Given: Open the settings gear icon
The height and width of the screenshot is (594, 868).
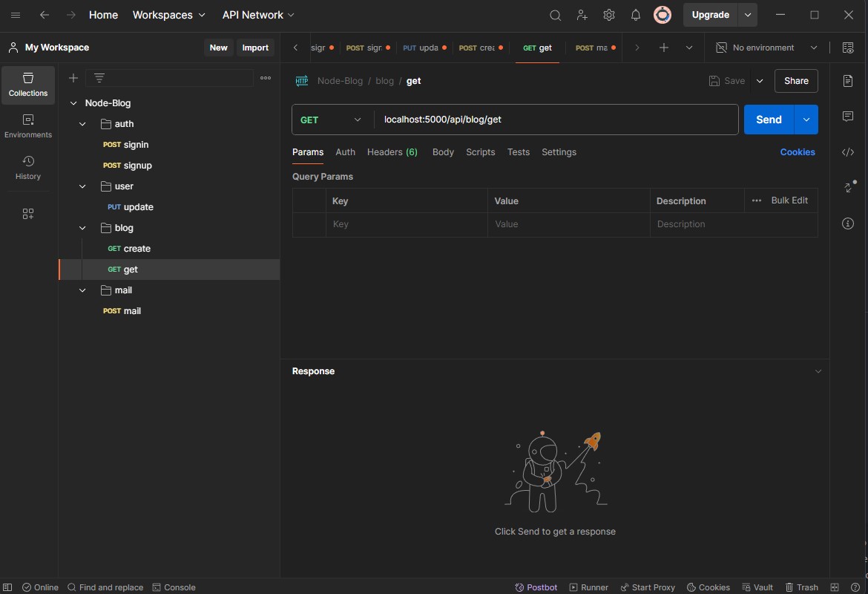Looking at the screenshot, I should coord(609,15).
